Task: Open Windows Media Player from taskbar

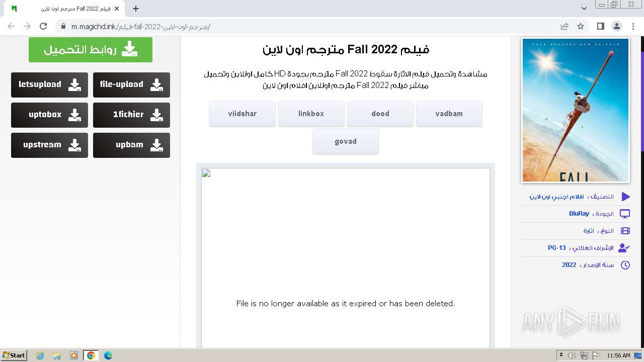Action: point(74,355)
